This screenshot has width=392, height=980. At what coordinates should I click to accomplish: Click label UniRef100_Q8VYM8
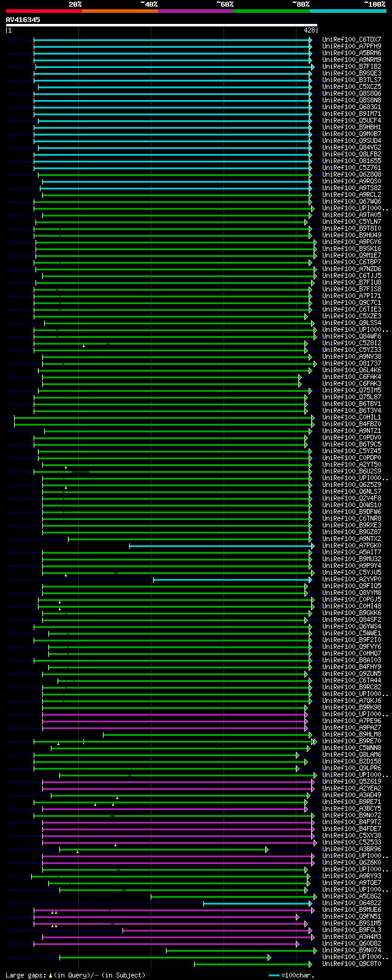352,593
